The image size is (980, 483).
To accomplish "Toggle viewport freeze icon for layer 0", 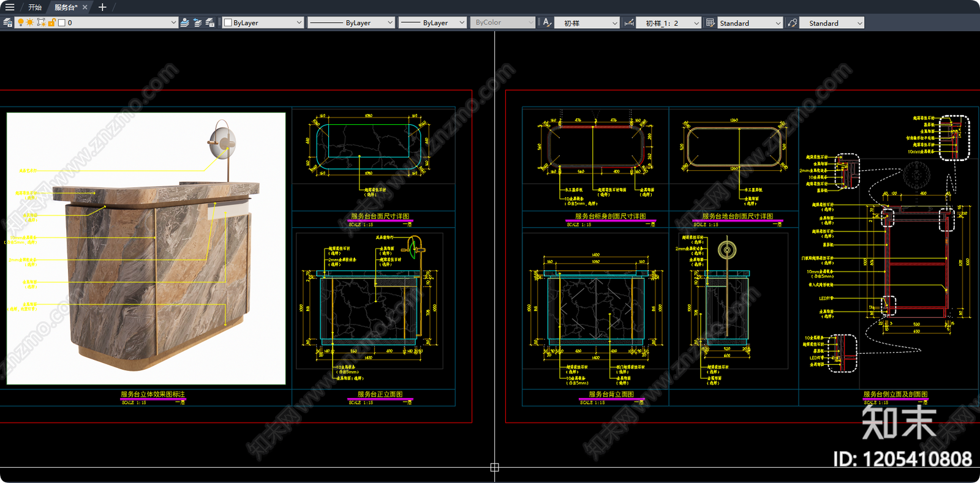I will click(41, 23).
